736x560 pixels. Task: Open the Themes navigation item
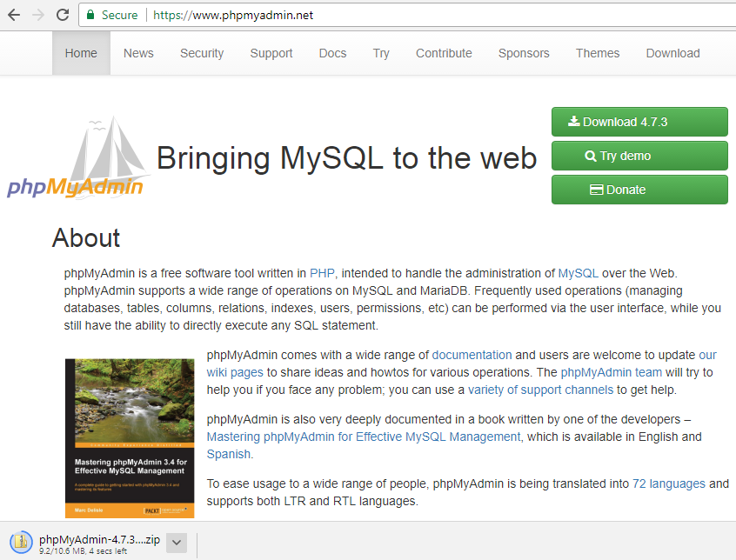tap(598, 53)
